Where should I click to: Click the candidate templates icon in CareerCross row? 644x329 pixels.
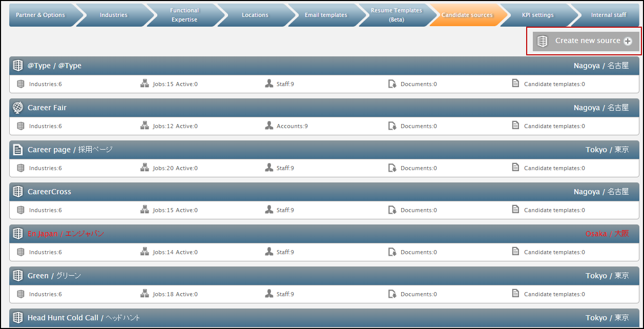(516, 209)
